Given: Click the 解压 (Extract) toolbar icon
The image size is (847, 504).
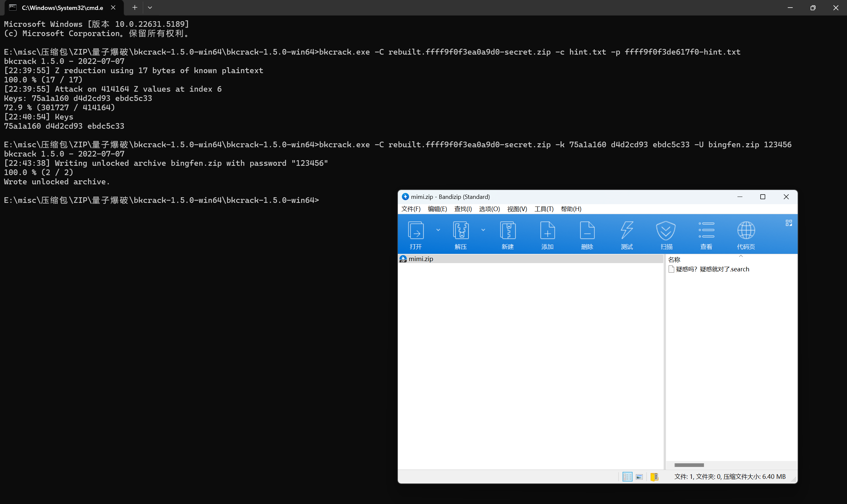Looking at the screenshot, I should 461,230.
